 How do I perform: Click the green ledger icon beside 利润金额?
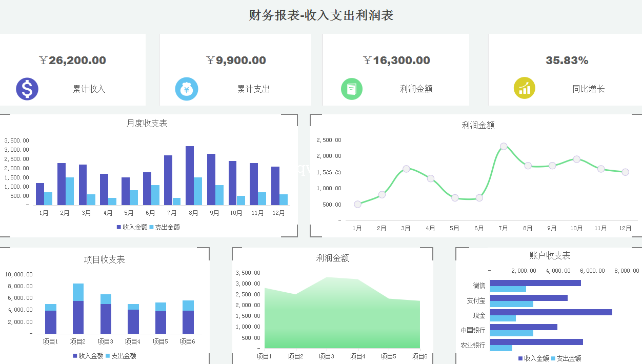[x=352, y=89]
